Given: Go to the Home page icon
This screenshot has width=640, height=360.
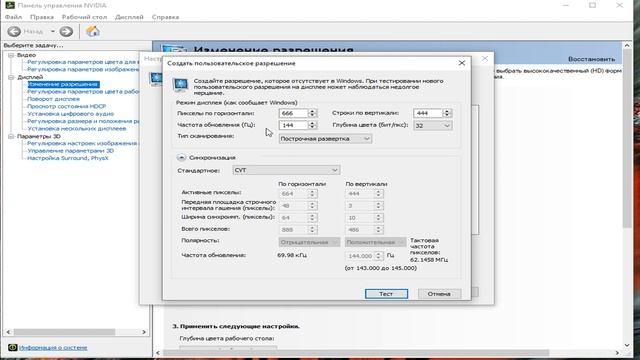Looking at the screenshot, I should (x=93, y=31).
